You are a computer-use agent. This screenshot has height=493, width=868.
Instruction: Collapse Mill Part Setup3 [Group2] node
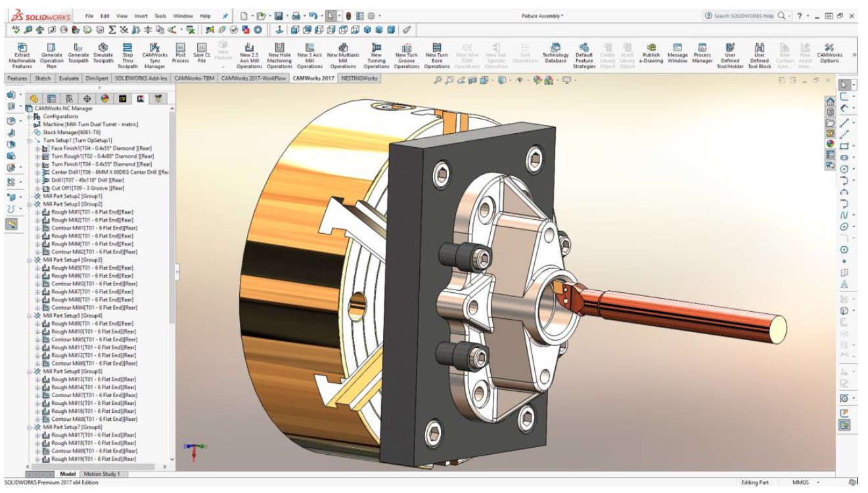[x=30, y=204]
